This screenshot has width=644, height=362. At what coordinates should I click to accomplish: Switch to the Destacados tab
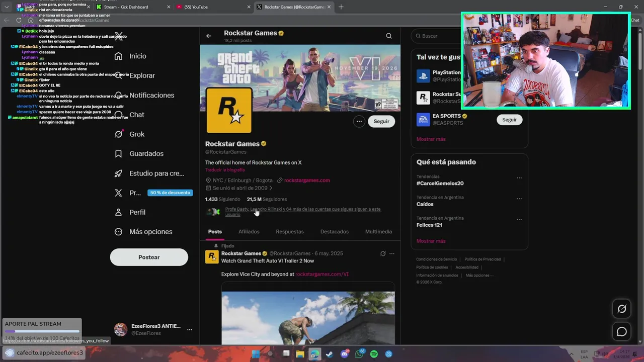coord(335,232)
